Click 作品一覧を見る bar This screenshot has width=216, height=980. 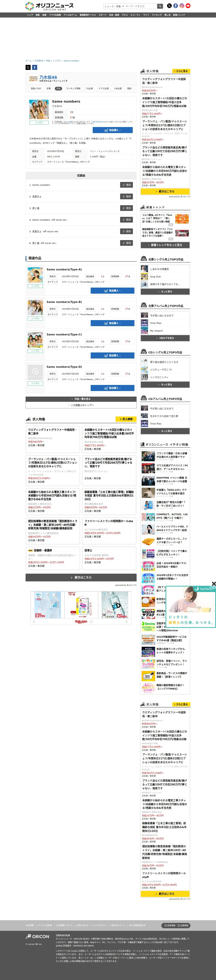tap(81, 399)
